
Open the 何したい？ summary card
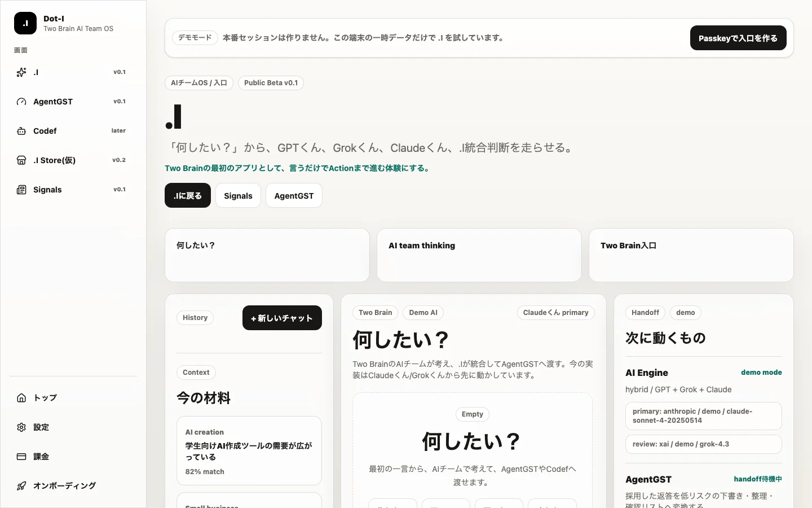[x=267, y=255]
